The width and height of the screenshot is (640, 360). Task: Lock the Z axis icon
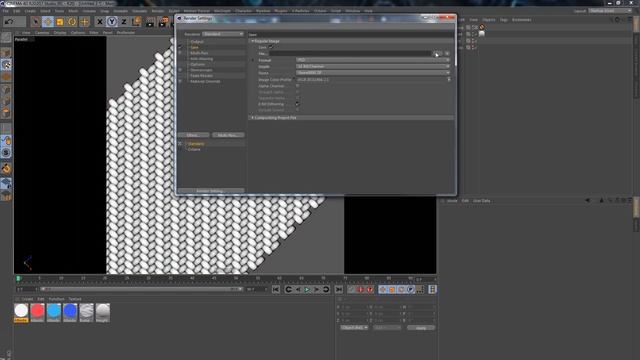124,21
